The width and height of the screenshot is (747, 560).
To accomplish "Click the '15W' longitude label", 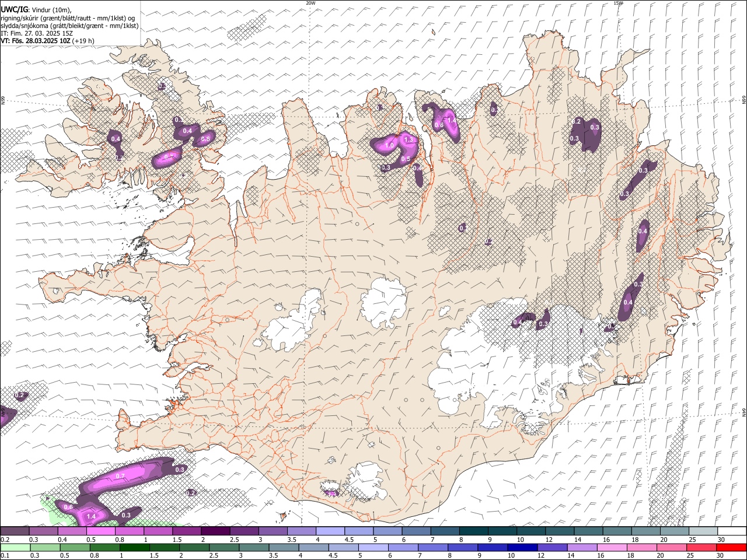I will [x=618, y=3].
